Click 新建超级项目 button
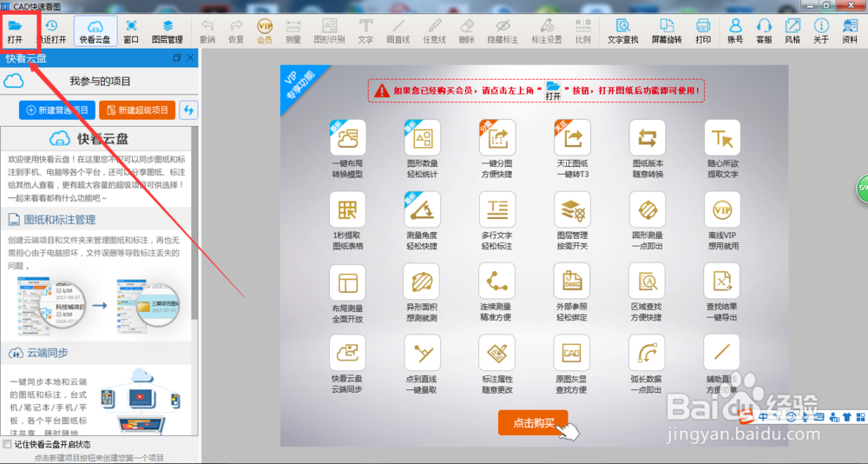Image resolution: width=868 pixels, height=464 pixels. [x=137, y=109]
